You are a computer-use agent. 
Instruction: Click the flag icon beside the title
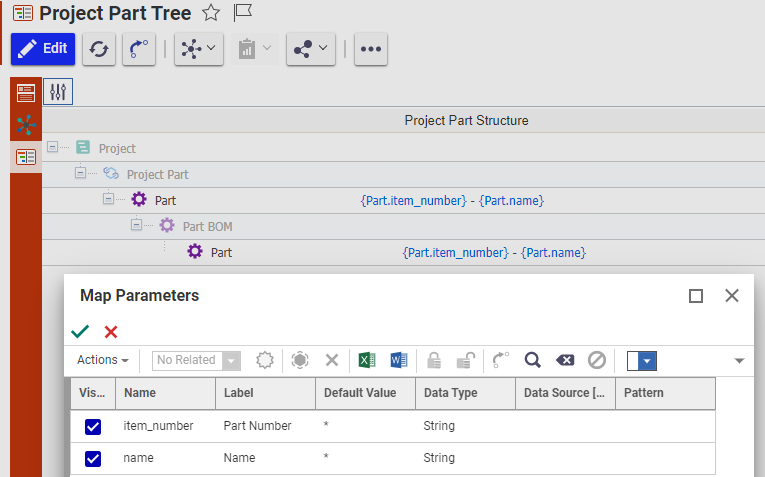[242, 13]
